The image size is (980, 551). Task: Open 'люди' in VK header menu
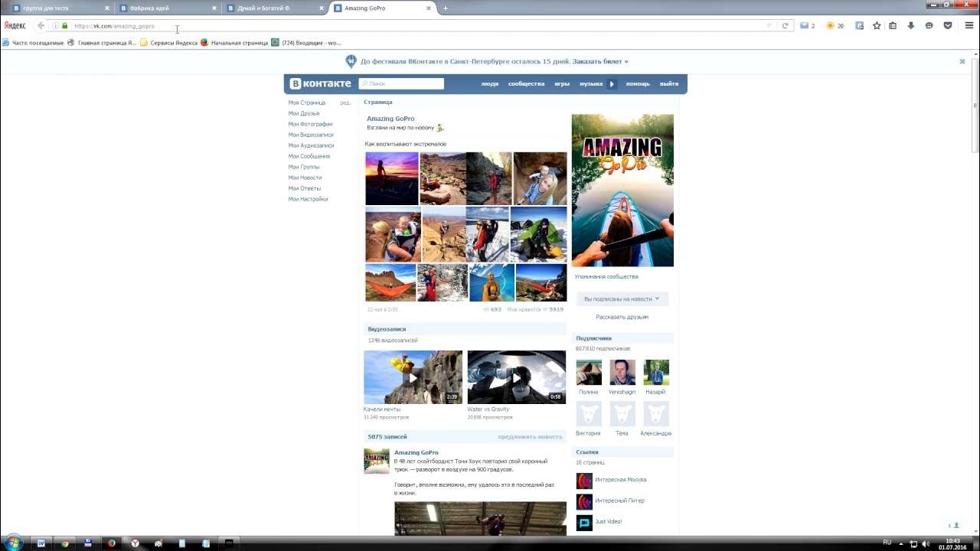[x=489, y=84]
